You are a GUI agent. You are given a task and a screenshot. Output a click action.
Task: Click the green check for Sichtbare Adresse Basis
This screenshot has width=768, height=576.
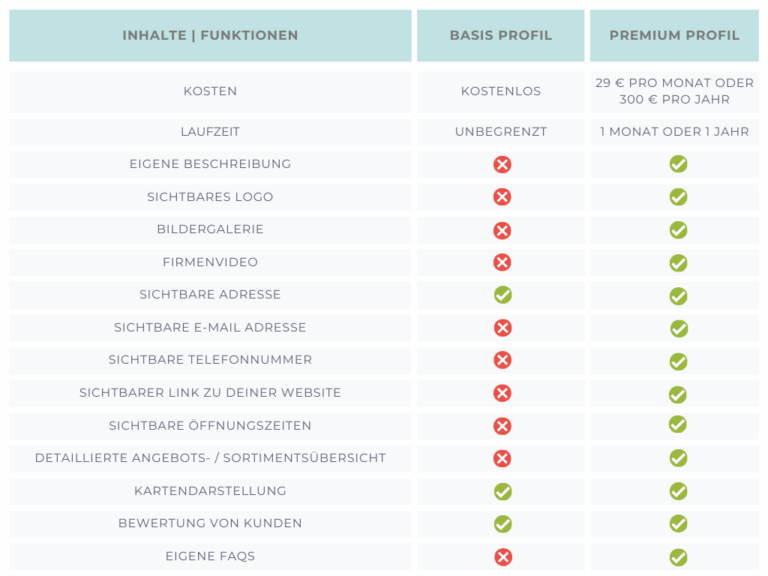tap(502, 295)
